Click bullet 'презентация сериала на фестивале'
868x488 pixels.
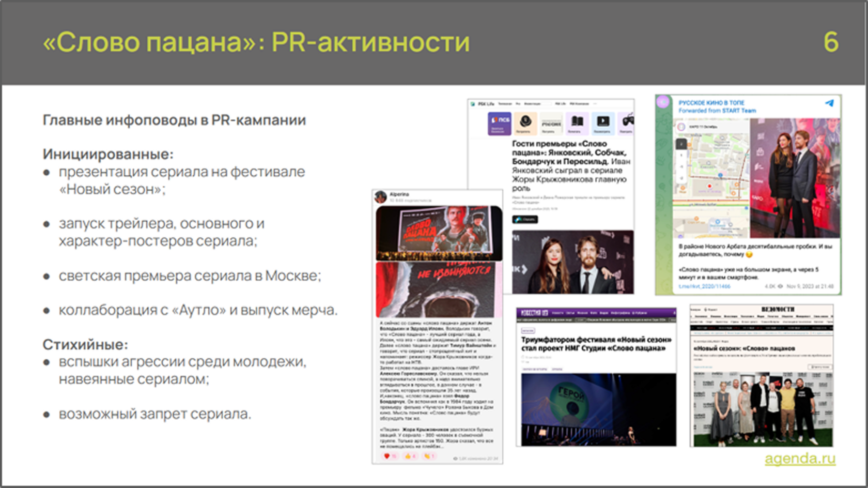(x=182, y=172)
